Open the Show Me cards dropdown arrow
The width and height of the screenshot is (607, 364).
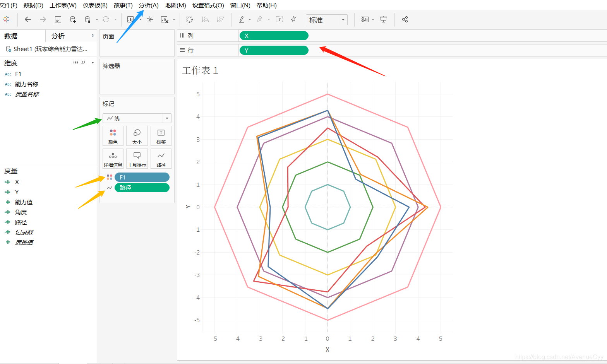(x=373, y=19)
